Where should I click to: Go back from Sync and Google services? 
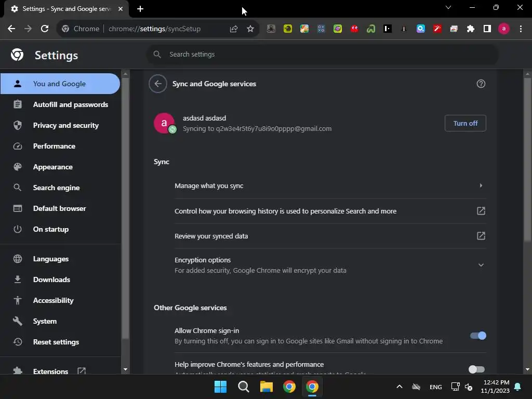coord(158,84)
